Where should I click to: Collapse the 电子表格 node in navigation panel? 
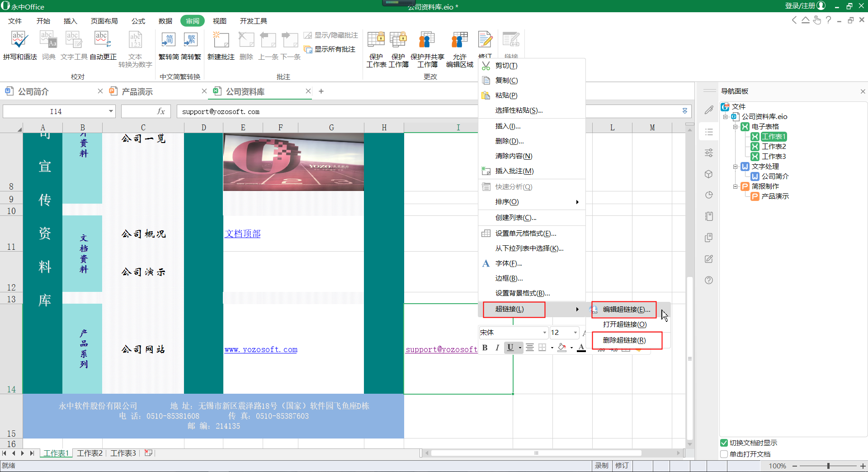click(736, 126)
